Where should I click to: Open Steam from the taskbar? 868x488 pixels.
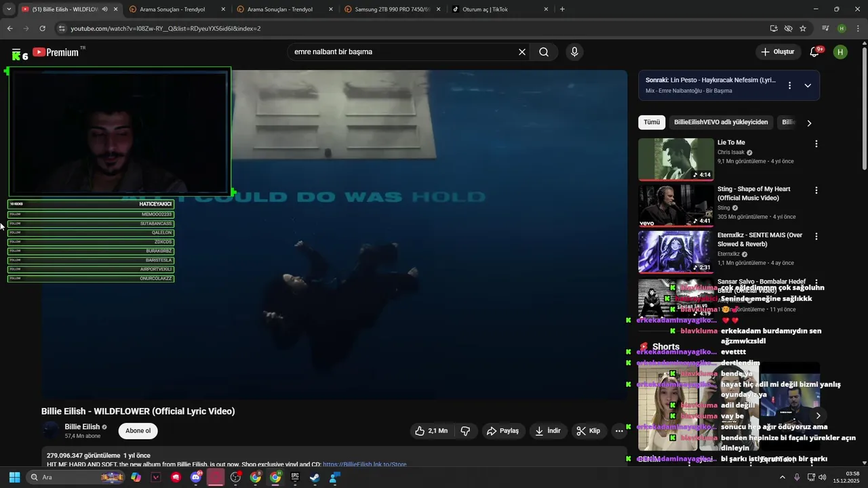(x=315, y=477)
